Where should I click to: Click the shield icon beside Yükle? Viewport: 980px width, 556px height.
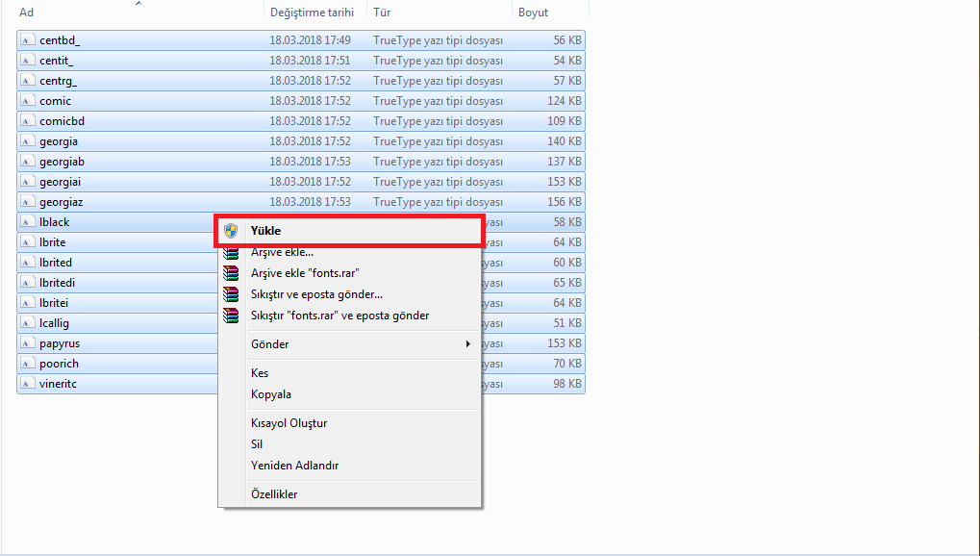pyautogui.click(x=231, y=231)
